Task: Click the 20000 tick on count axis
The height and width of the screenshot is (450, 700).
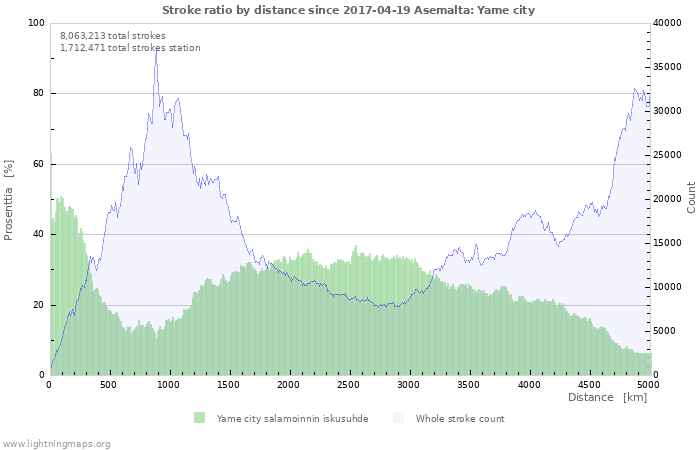Action: 667,199
